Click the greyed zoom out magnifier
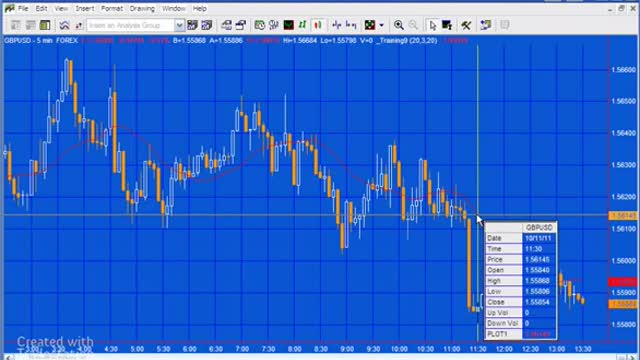The height and width of the screenshot is (360, 640). (413, 25)
